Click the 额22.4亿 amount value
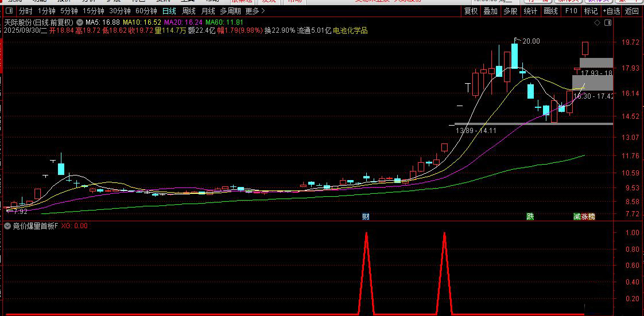Viewport: 644px width, 316px height. coord(201,30)
